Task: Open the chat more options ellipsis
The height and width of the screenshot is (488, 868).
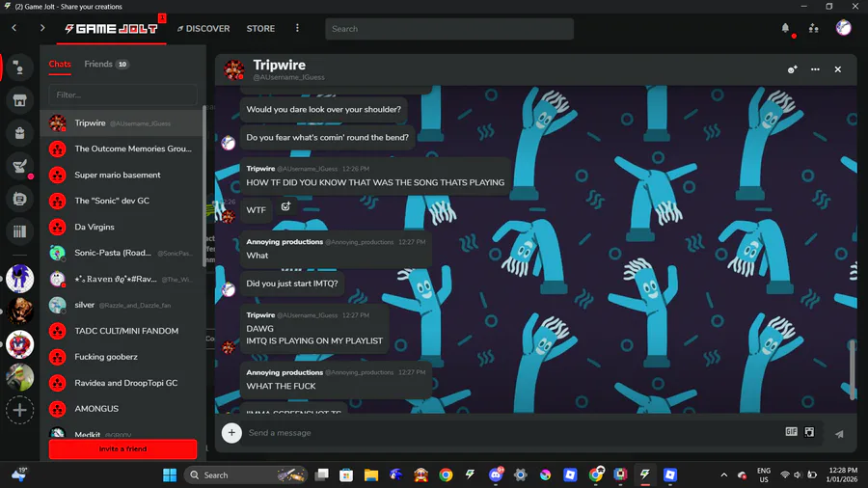Action: pos(815,69)
